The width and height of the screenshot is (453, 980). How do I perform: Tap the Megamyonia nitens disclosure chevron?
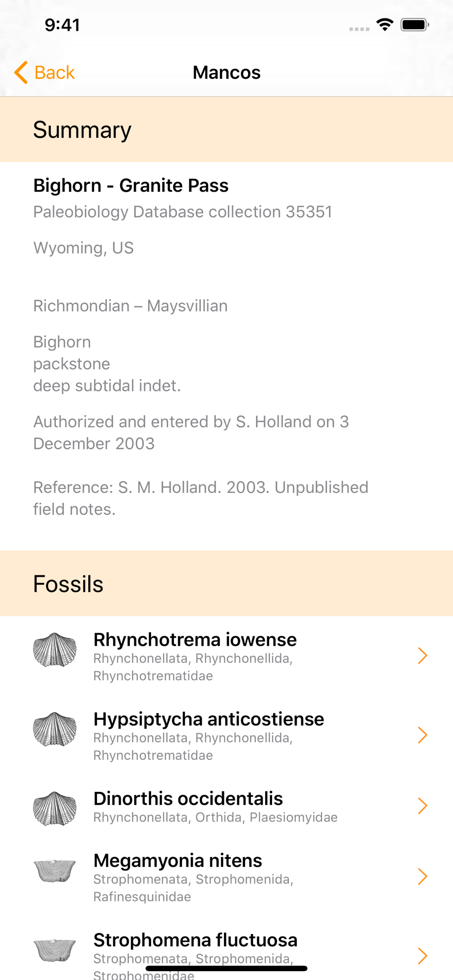tap(422, 877)
